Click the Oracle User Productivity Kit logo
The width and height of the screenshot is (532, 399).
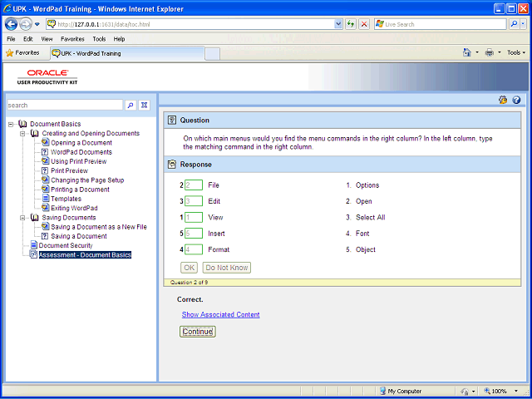pos(47,77)
